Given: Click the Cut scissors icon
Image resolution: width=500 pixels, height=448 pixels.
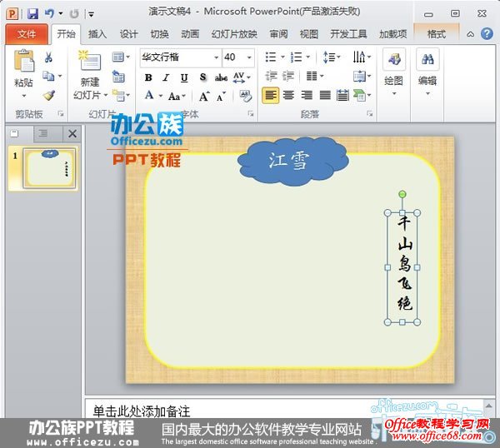Looking at the screenshot, I should [49, 57].
